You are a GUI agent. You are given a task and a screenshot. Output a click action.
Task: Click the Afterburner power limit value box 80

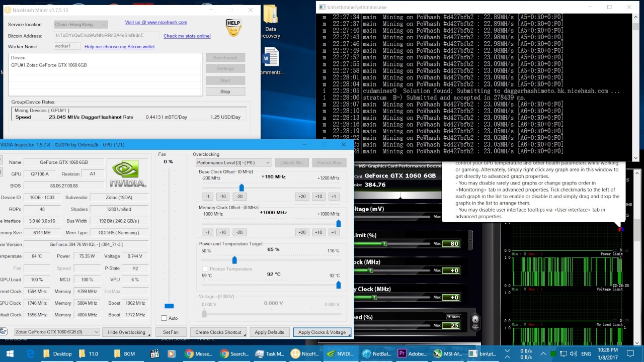point(451,244)
